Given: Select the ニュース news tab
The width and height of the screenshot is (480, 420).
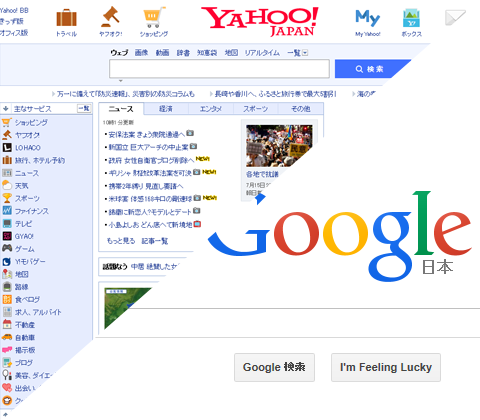Looking at the screenshot, I should coord(121,109).
